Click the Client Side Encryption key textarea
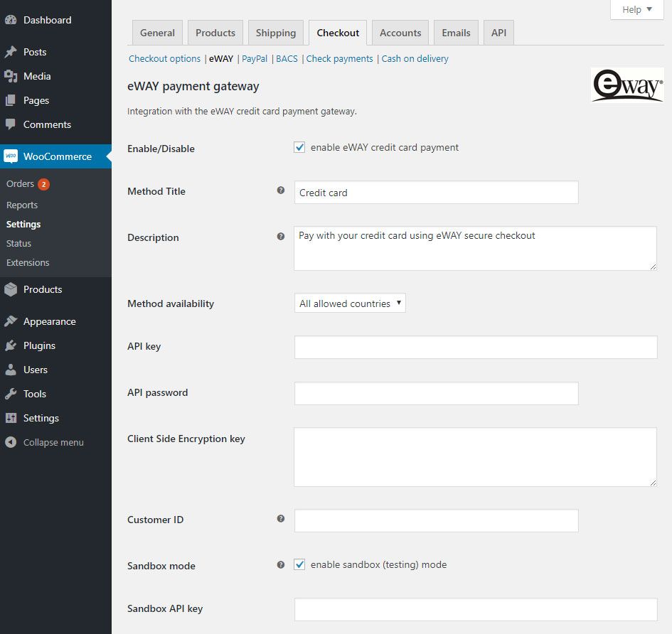672x634 pixels. click(x=475, y=457)
